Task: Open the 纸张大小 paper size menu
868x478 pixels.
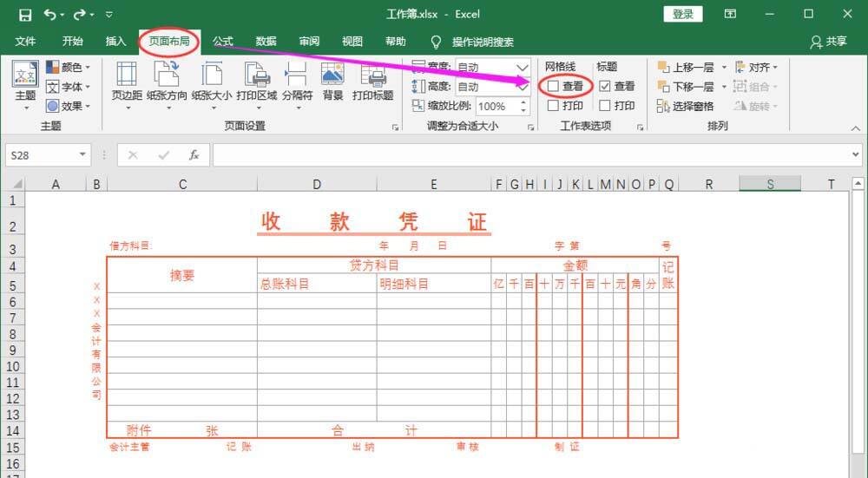Action: [212, 85]
